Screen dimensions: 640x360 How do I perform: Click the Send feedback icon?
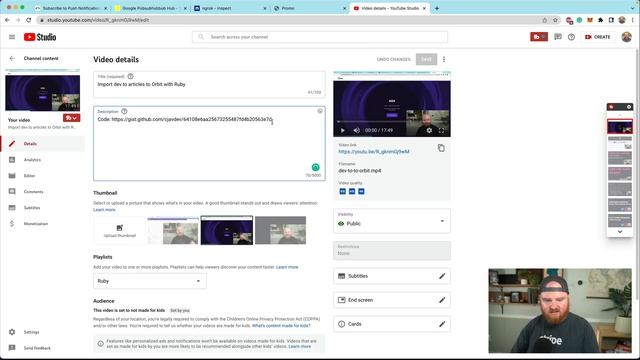click(x=12, y=348)
